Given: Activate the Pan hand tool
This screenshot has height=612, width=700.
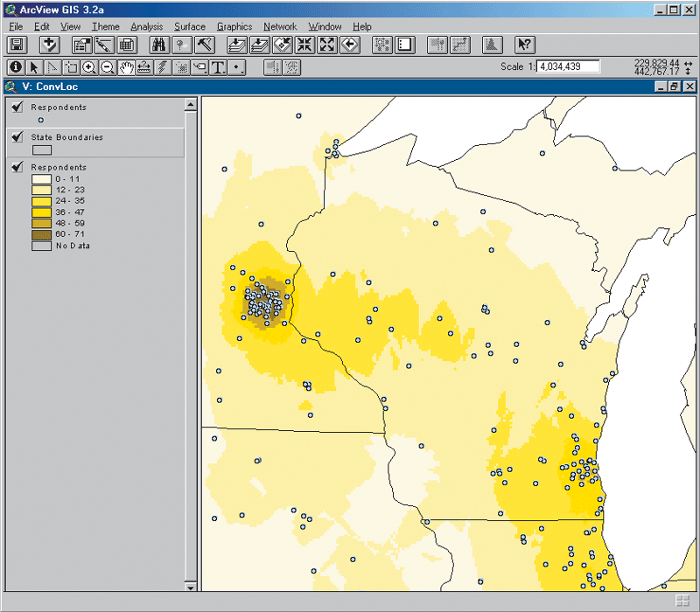Looking at the screenshot, I should [126, 67].
